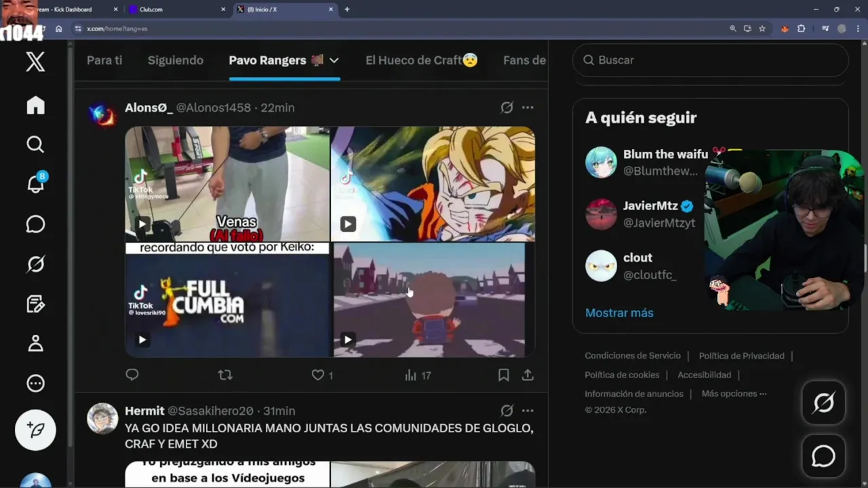Switch to Kick Dashboard browser tab
The image size is (868, 488).
tap(64, 9)
